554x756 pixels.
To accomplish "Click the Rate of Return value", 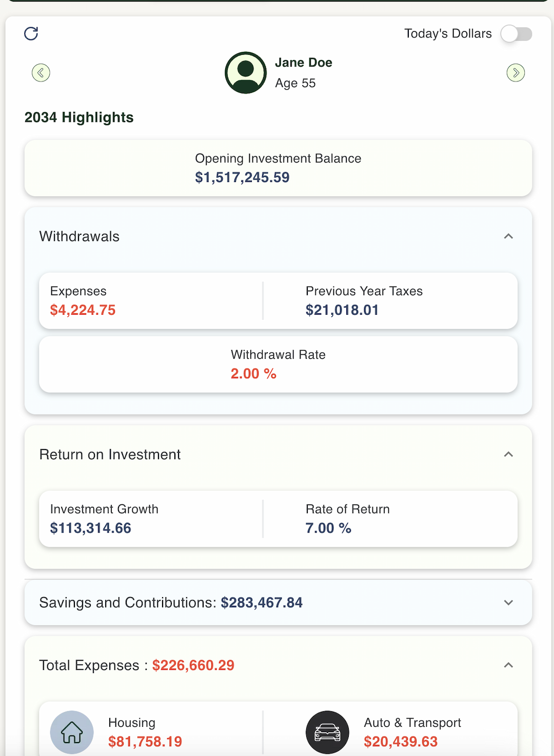I will coord(328,528).
